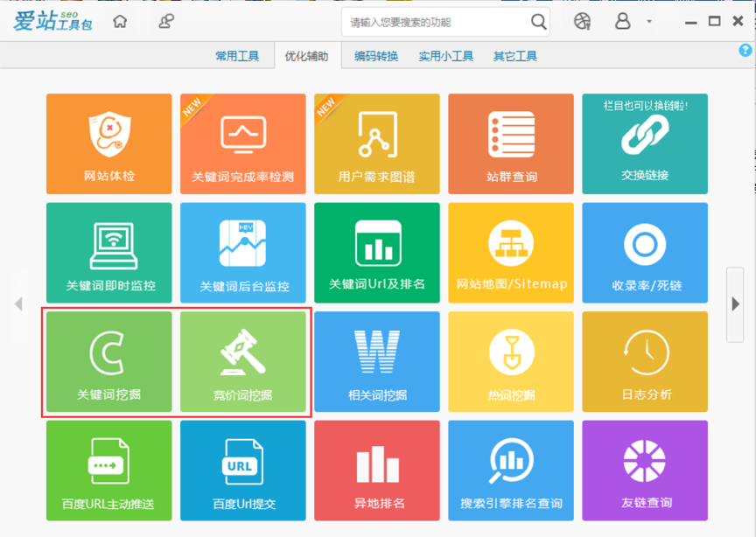Select the 热词挖掘 shovel tile
This screenshot has width=756, height=537.
point(511,361)
